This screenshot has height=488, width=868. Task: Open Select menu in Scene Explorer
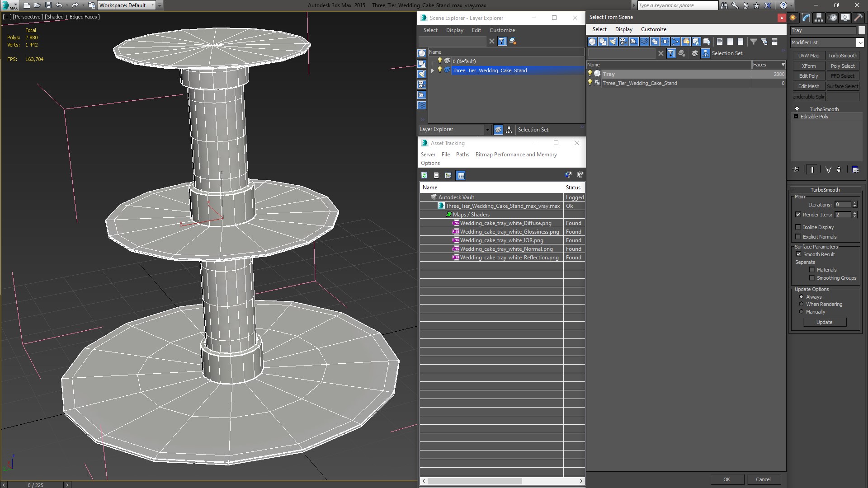click(430, 30)
